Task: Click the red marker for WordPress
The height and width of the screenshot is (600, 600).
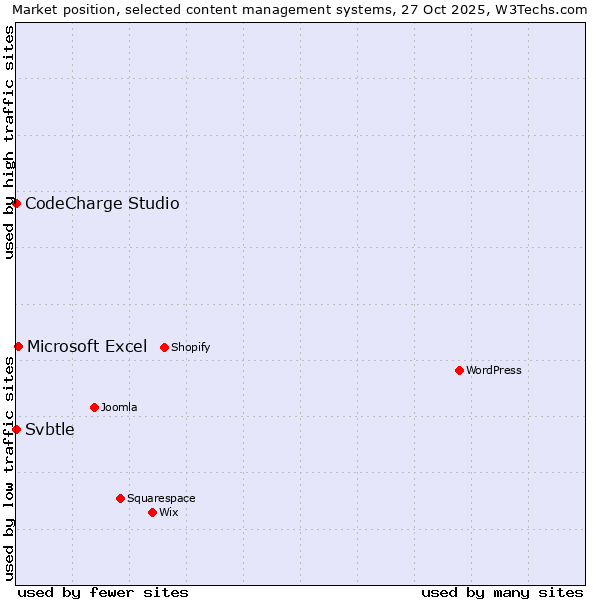Action: click(x=459, y=370)
